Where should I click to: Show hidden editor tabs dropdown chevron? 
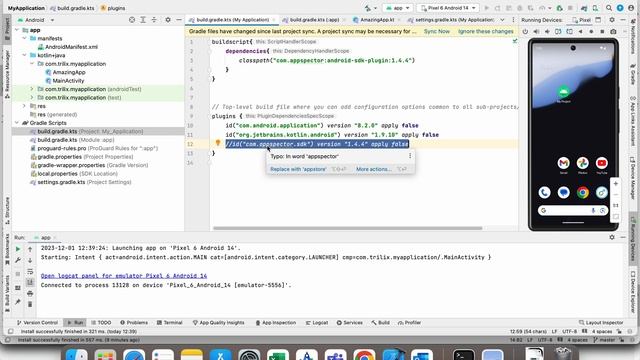pyautogui.click(x=502, y=20)
